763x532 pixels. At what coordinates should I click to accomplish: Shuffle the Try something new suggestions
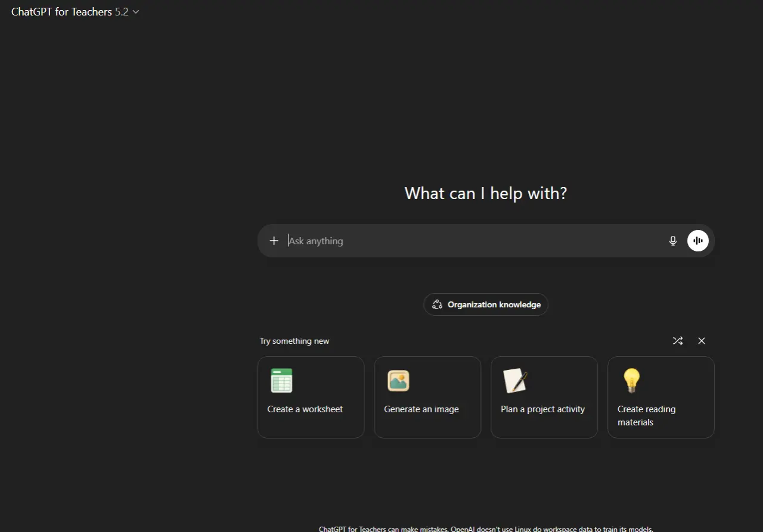click(x=678, y=341)
